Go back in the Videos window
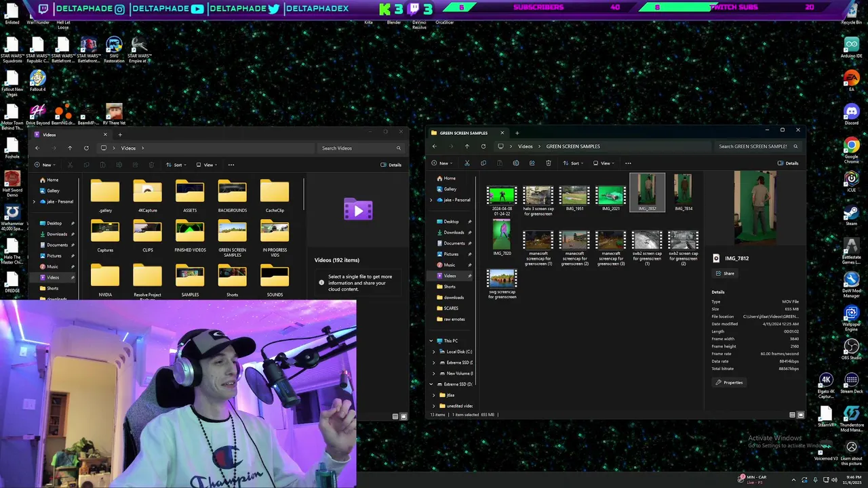 37,148
